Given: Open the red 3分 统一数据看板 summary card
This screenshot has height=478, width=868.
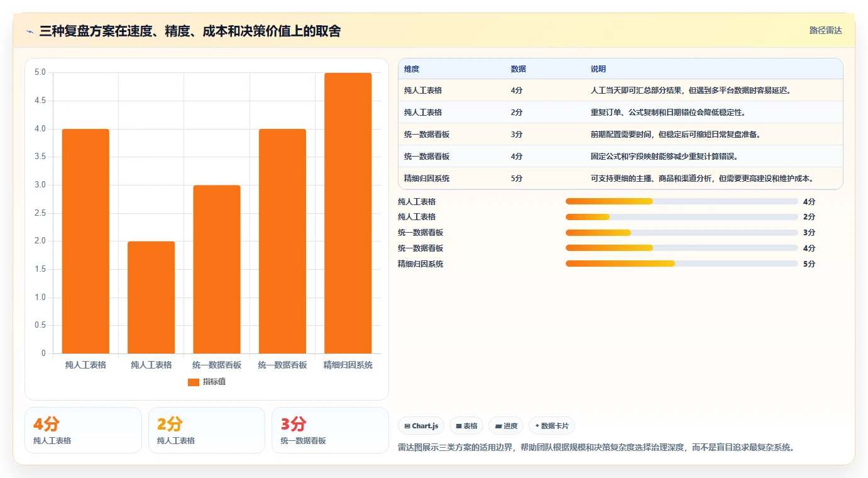Looking at the screenshot, I should [330, 430].
